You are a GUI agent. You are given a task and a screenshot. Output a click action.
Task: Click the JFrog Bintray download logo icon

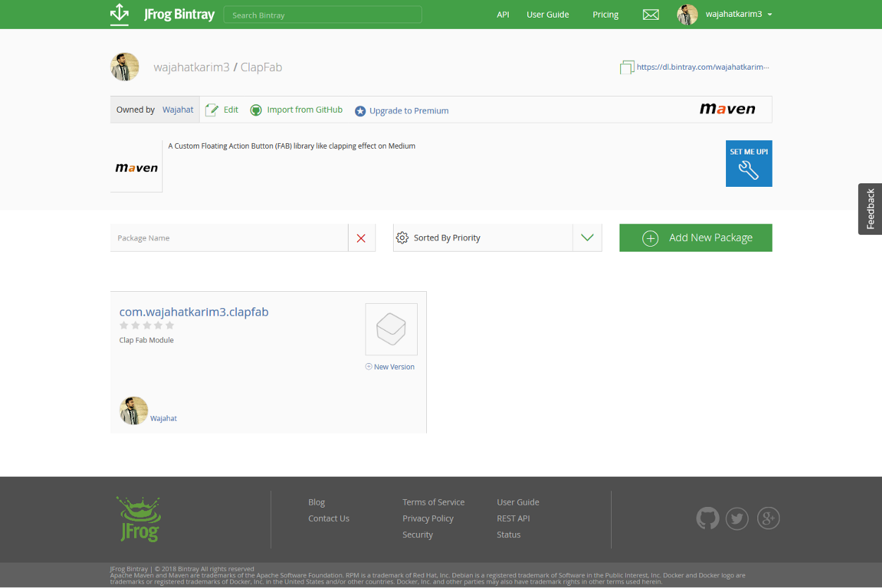click(x=119, y=14)
